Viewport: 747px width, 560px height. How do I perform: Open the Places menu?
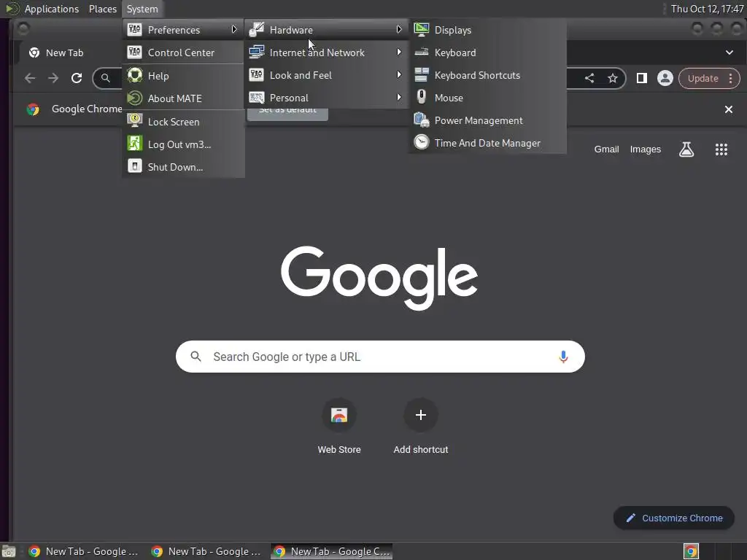[102, 9]
